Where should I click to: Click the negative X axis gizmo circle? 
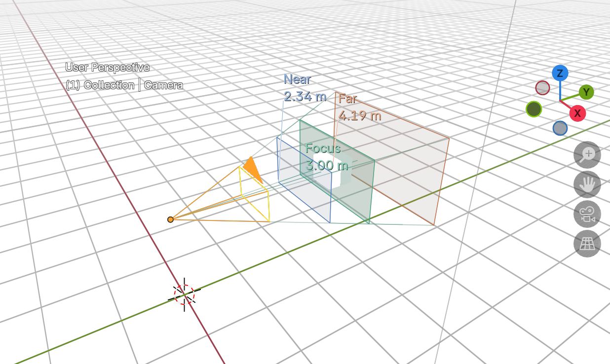(542, 88)
